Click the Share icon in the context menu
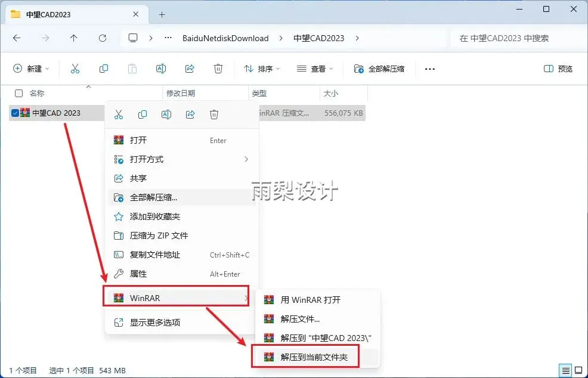This screenshot has height=378, width=588. 190,114
